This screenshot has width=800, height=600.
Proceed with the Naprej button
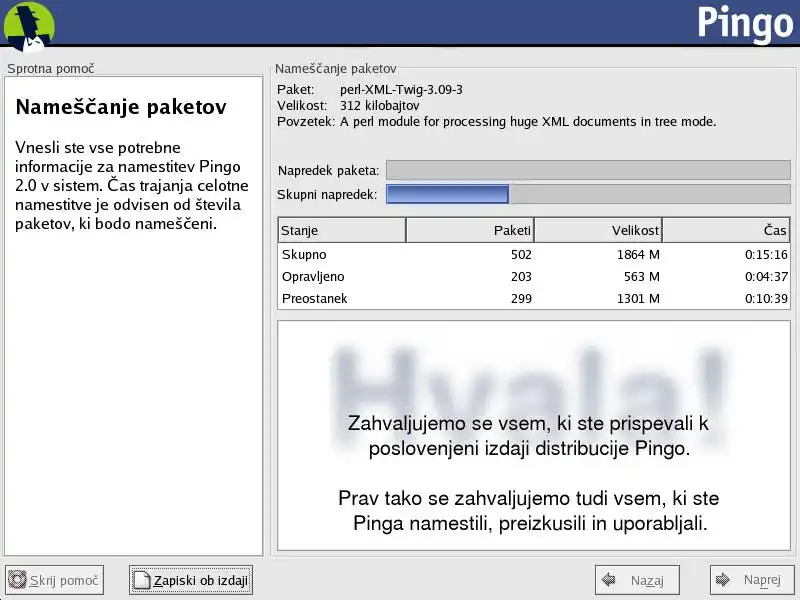(x=752, y=580)
